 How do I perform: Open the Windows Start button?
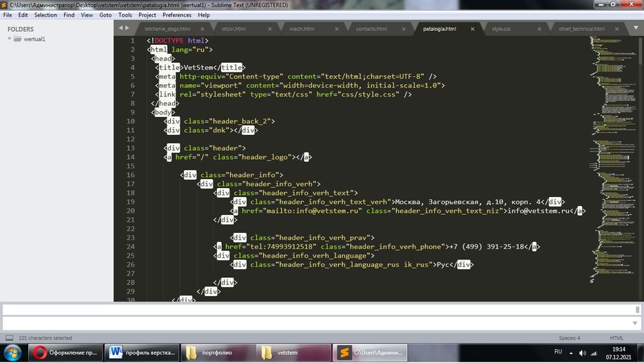coord(12,353)
